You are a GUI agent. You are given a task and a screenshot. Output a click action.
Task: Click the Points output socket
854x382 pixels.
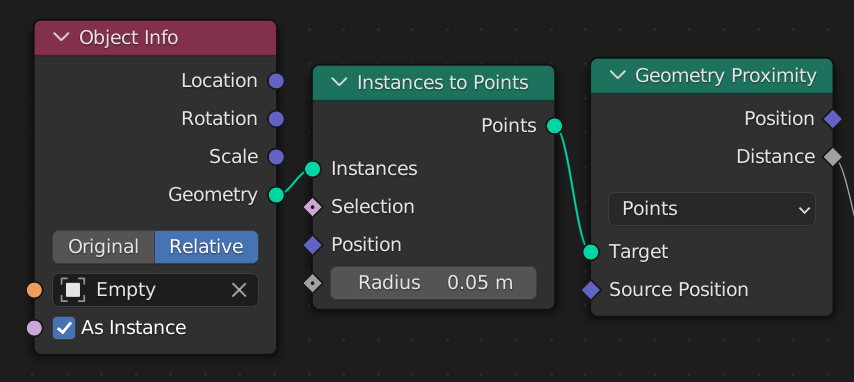[x=554, y=126]
